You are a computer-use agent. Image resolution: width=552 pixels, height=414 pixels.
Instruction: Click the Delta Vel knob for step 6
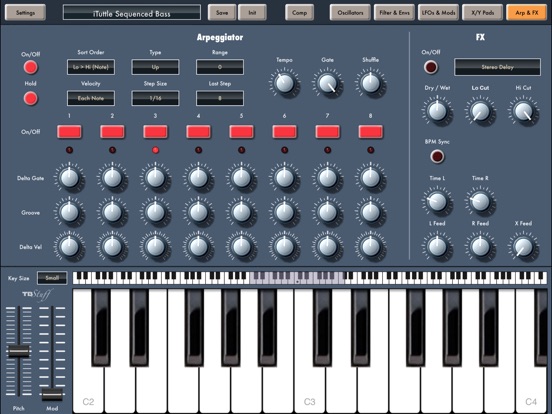284,247
